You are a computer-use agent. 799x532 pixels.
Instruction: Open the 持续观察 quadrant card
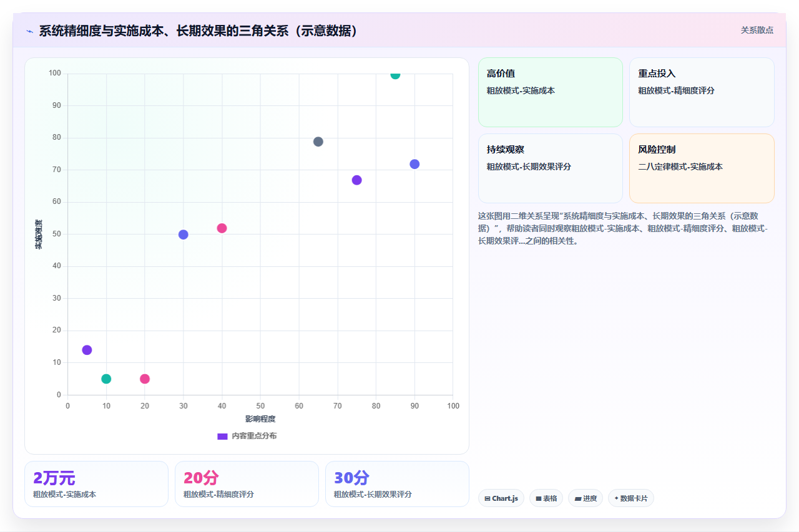point(551,168)
